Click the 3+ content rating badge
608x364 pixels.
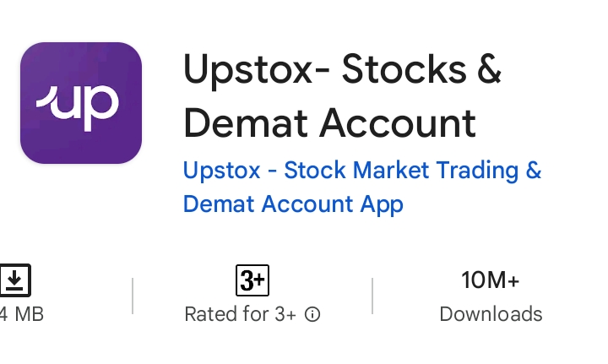point(252,280)
